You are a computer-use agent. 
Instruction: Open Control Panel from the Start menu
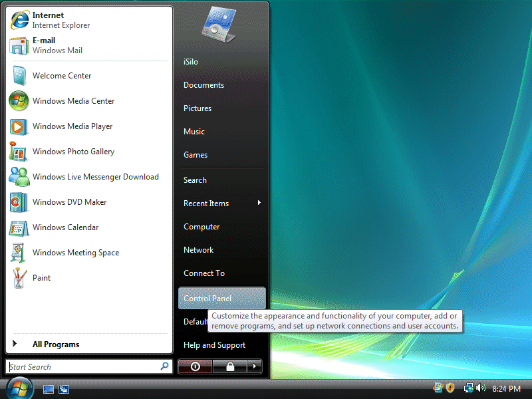tap(207, 299)
